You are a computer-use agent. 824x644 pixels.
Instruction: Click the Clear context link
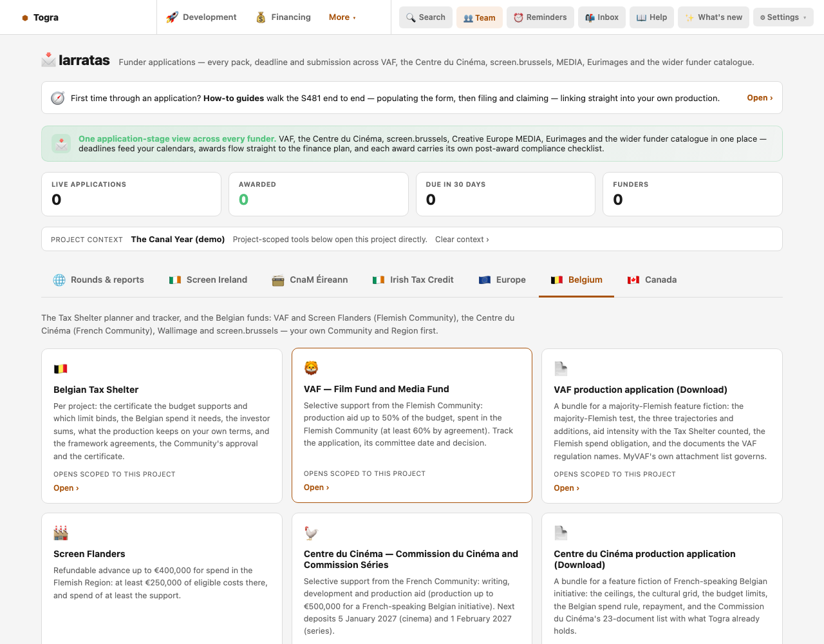462,240
